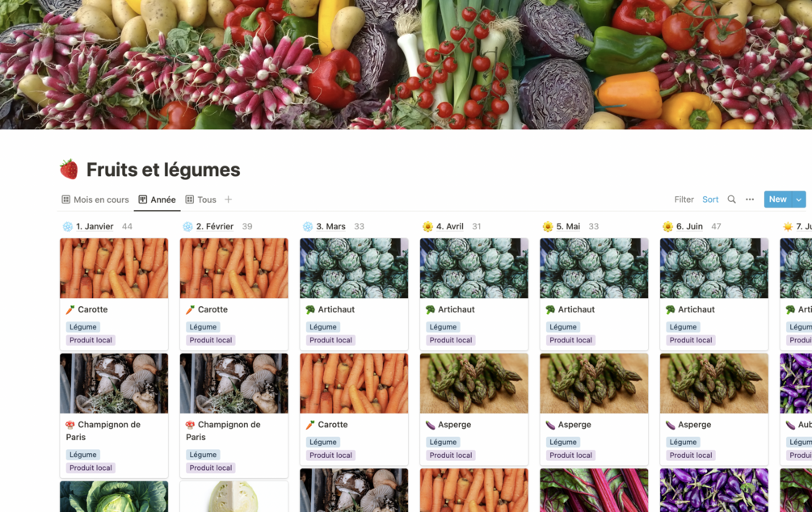Viewport: 812px width, 512px height.
Task: Click the search magnifier icon
Action: coord(731,199)
